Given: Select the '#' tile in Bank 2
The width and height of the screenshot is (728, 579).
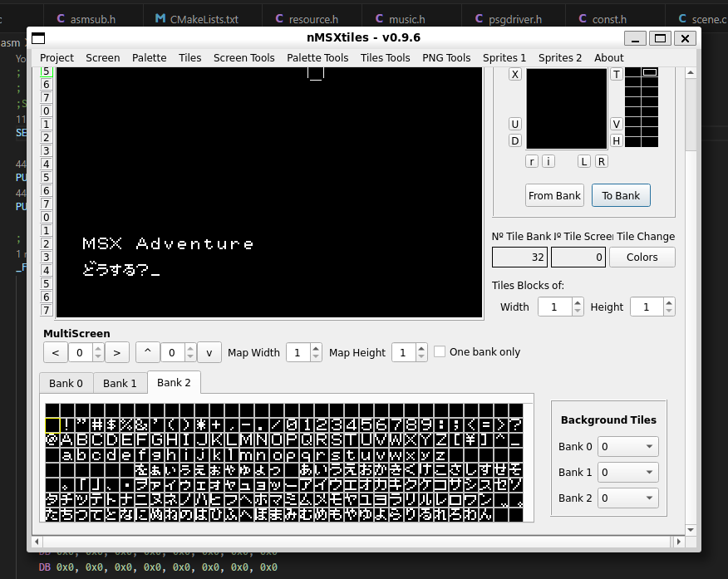Looking at the screenshot, I should 97,425.
